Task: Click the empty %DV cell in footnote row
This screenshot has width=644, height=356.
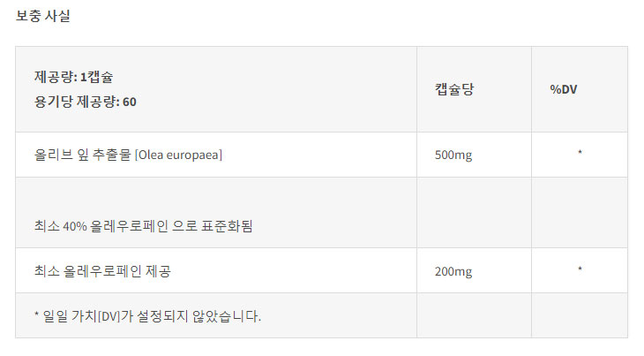Action: [x=580, y=315]
